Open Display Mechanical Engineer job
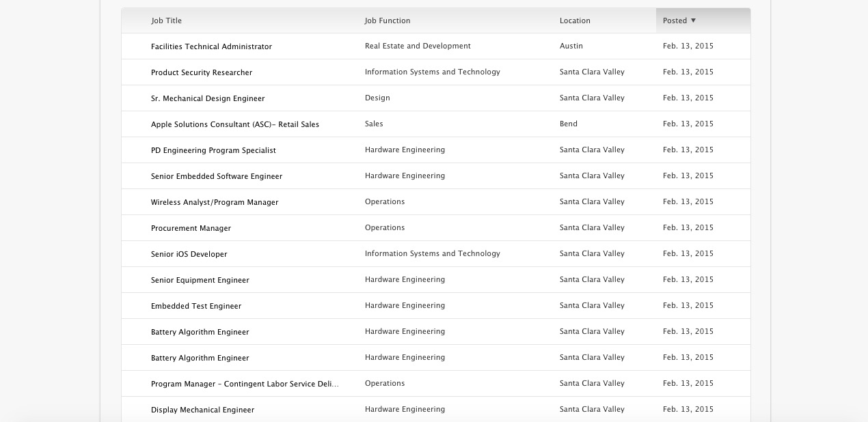 click(x=202, y=410)
